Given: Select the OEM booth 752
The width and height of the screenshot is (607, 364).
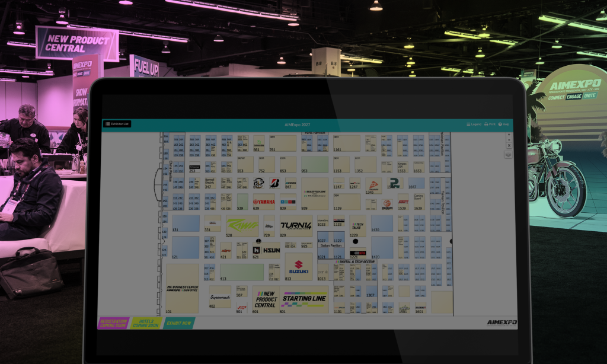Looking at the screenshot, I should click(x=267, y=165).
